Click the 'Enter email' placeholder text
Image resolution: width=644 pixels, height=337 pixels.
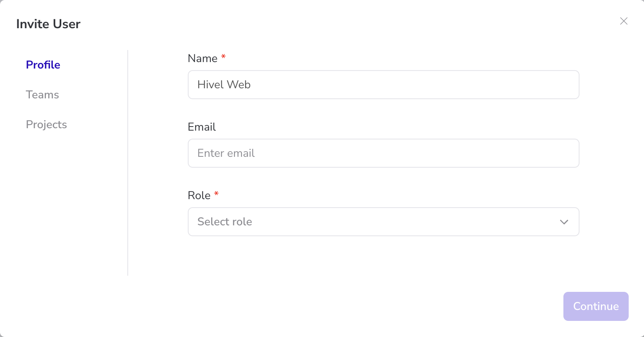(x=226, y=153)
